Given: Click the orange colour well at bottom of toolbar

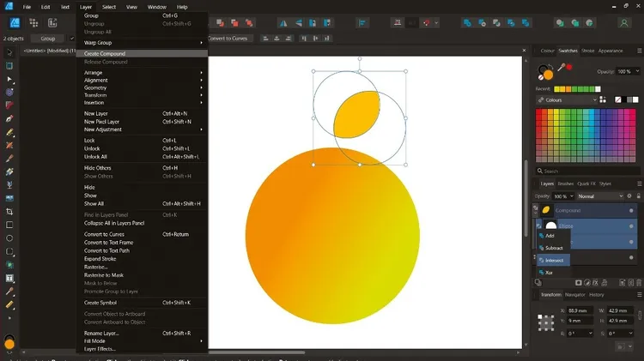Looking at the screenshot, I should coord(9,344).
